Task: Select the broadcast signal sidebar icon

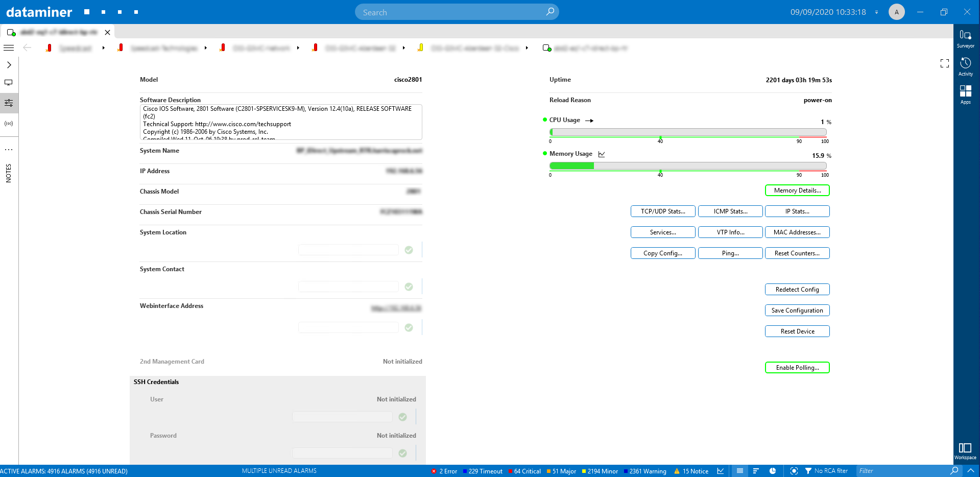Action: tap(9, 123)
